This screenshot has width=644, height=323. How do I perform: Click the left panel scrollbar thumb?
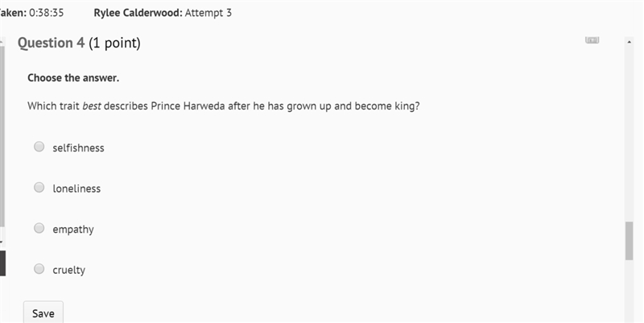point(2,135)
